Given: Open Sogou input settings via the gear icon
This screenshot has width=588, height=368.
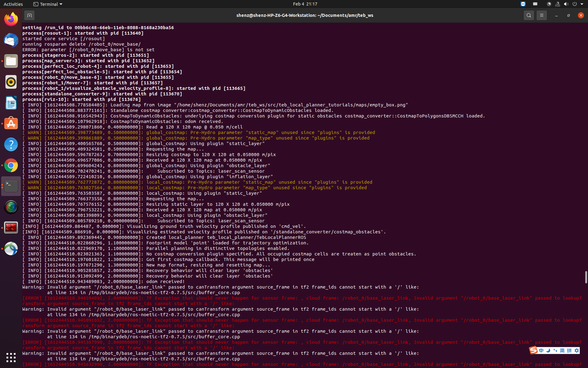Looking at the screenshot, I should [x=577, y=351].
